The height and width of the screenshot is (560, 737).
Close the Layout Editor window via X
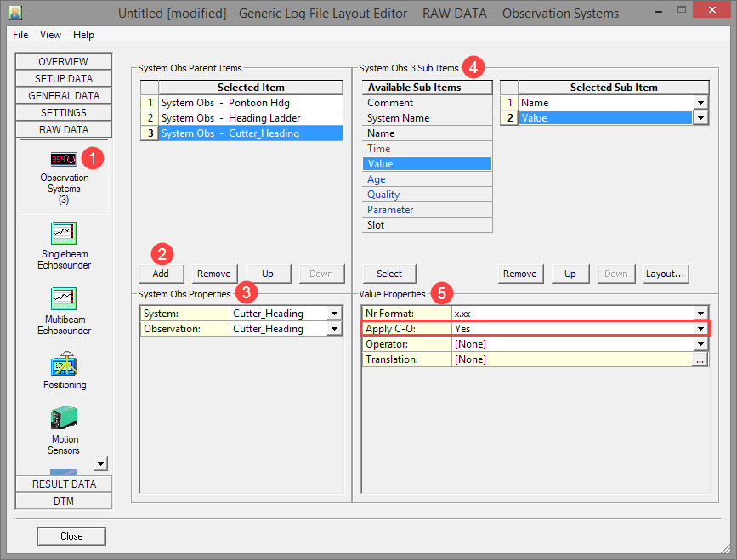(x=712, y=9)
